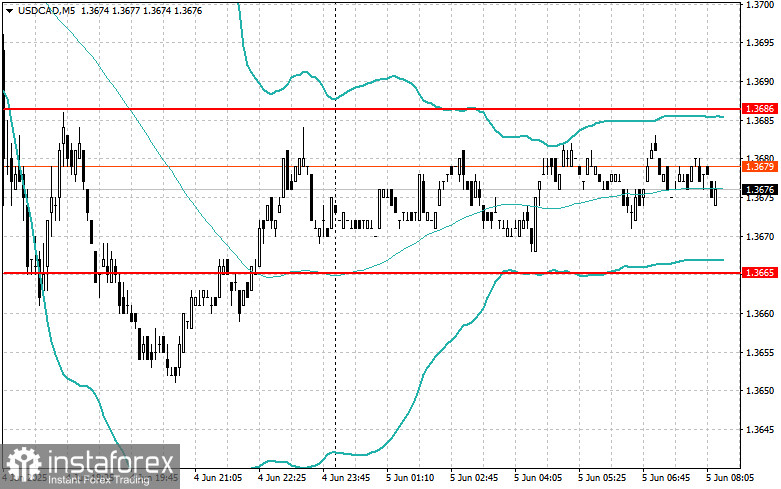Click the 5 Jun 01:10 time label
The image size is (781, 489).
(x=410, y=478)
